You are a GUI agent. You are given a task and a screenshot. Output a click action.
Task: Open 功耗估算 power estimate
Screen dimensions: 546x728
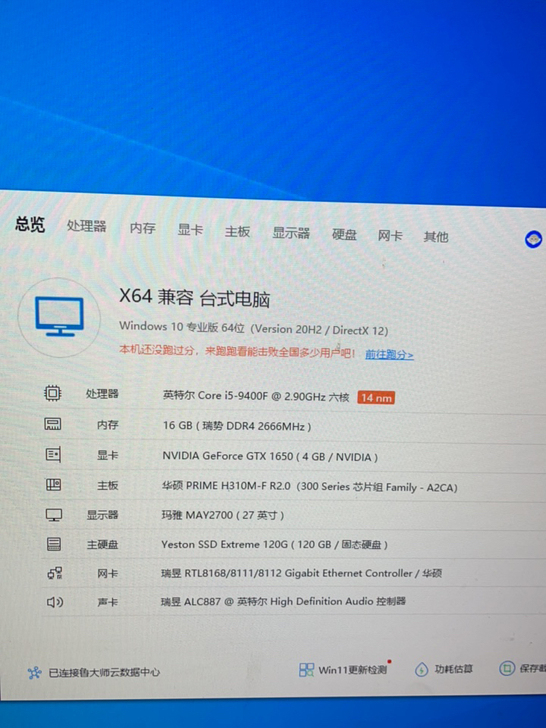tap(454, 669)
